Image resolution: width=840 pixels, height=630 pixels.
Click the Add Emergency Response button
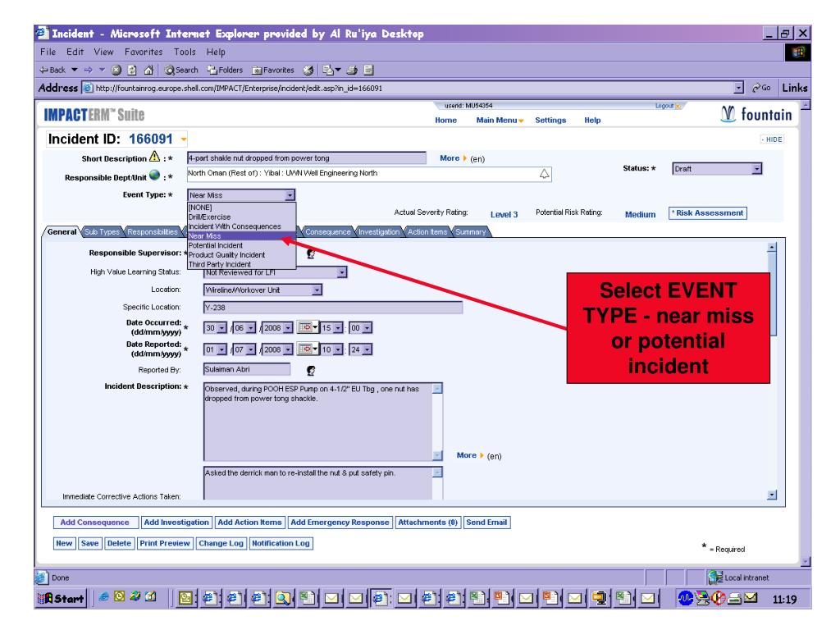[340, 523]
